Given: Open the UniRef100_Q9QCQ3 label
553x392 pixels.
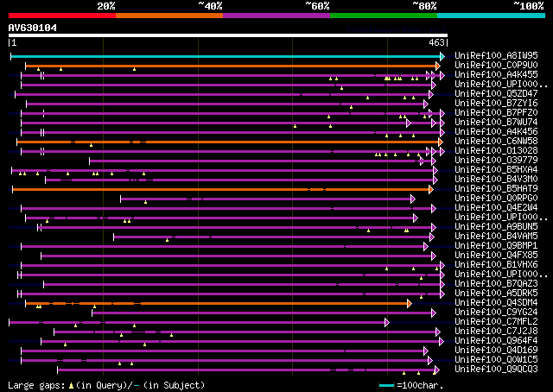Looking at the screenshot, I should [496, 370].
